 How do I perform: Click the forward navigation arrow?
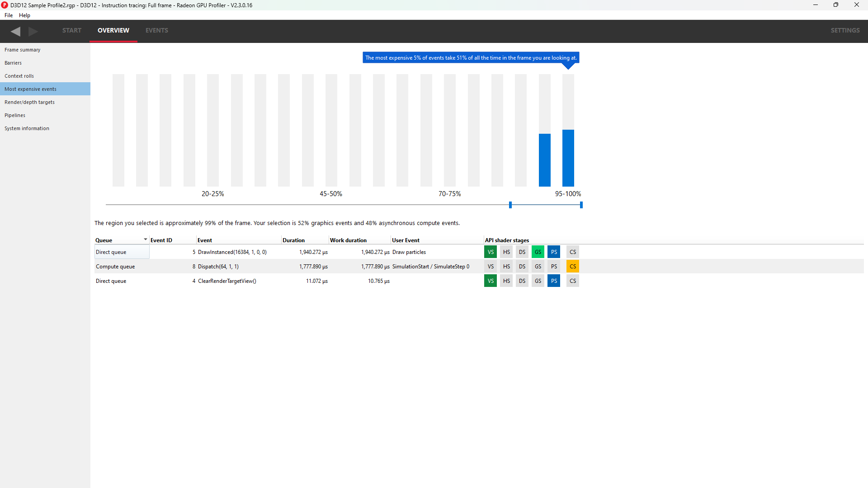33,31
